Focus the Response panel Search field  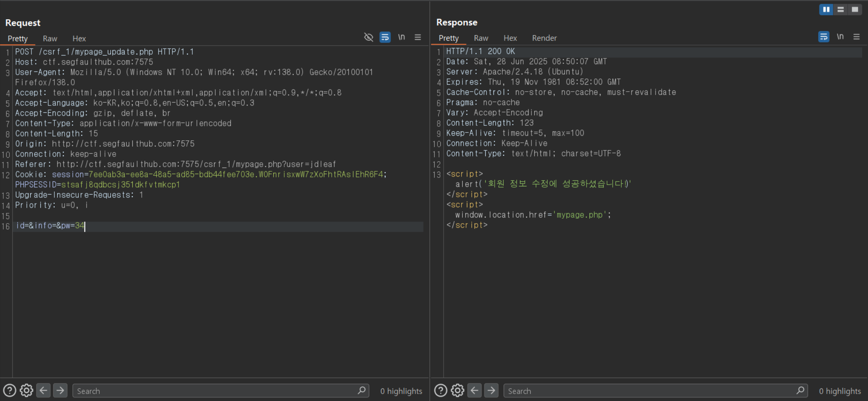656,391
